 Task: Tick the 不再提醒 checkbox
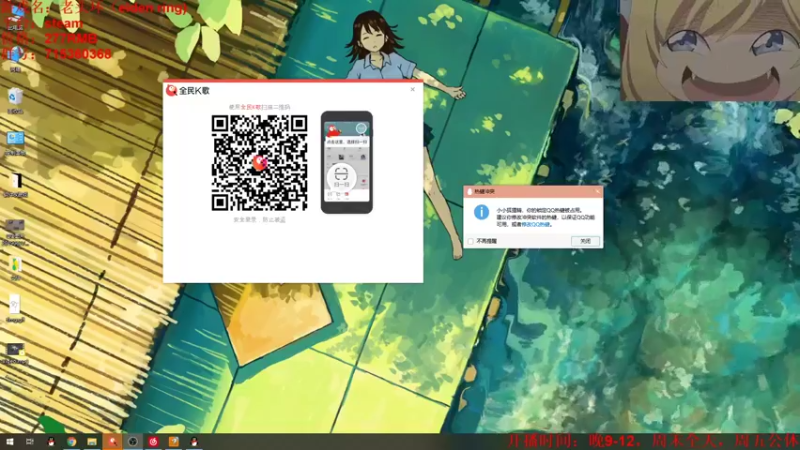click(x=470, y=241)
